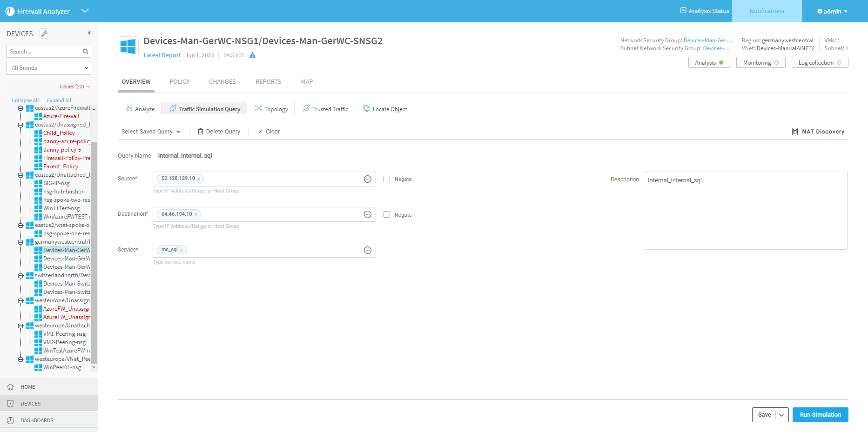Viewport: 868px width, 432px height.
Task: Remove the 52.128.129.10 source chip
Action: pyautogui.click(x=199, y=179)
